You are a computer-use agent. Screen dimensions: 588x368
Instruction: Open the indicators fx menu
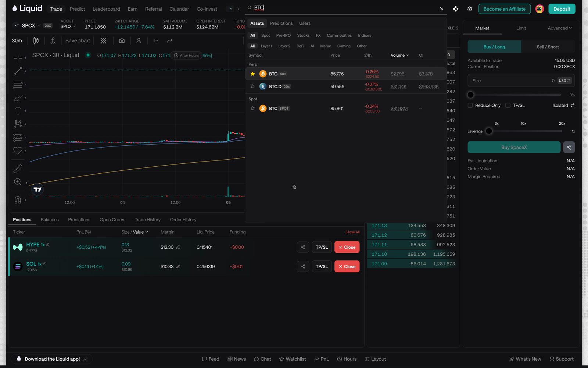53,40
